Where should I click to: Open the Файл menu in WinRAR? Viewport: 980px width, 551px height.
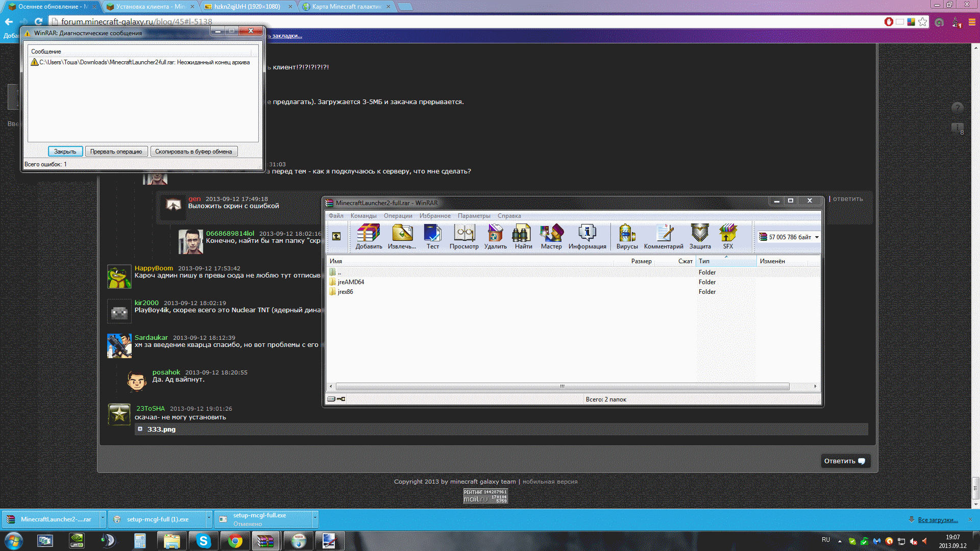(x=336, y=216)
